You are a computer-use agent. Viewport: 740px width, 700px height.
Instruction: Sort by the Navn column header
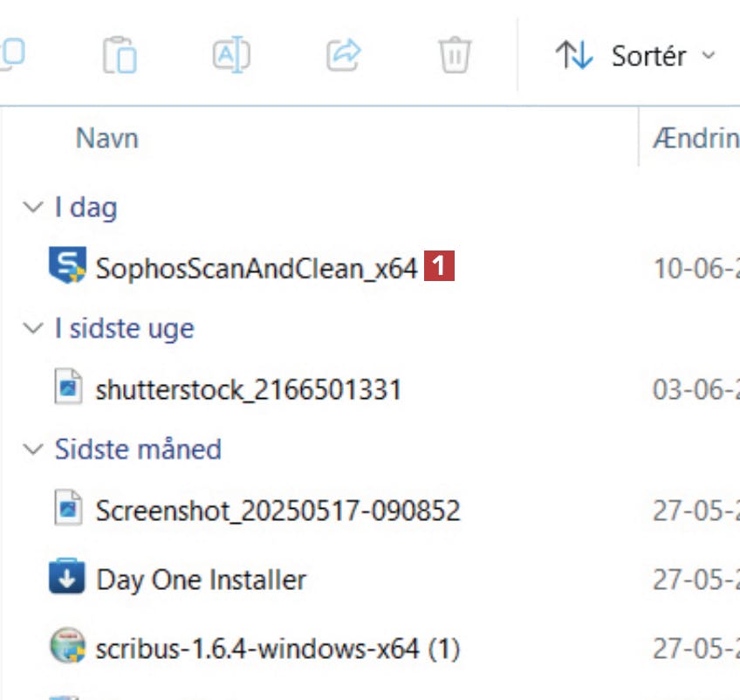coord(107,138)
